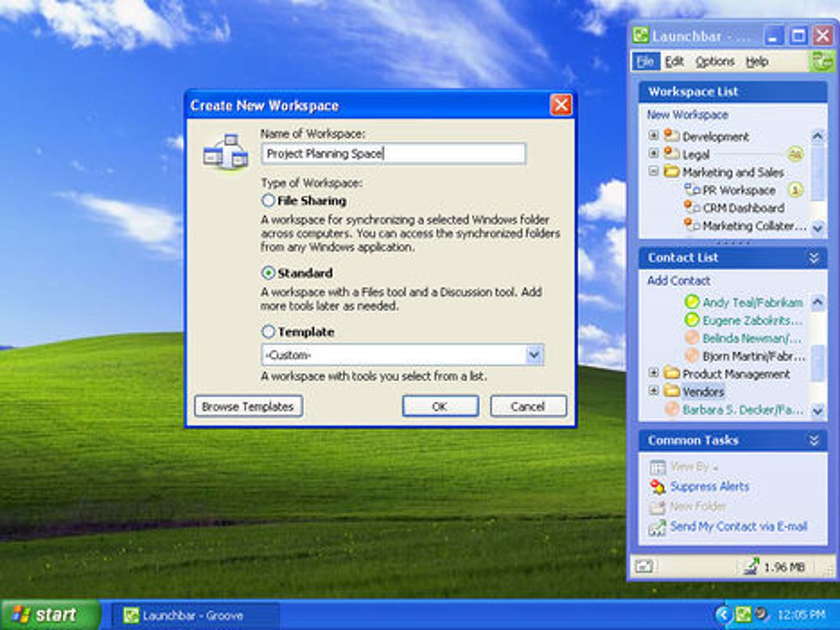The width and height of the screenshot is (840, 630).
Task: Click the Add Contact link
Action: [678, 280]
